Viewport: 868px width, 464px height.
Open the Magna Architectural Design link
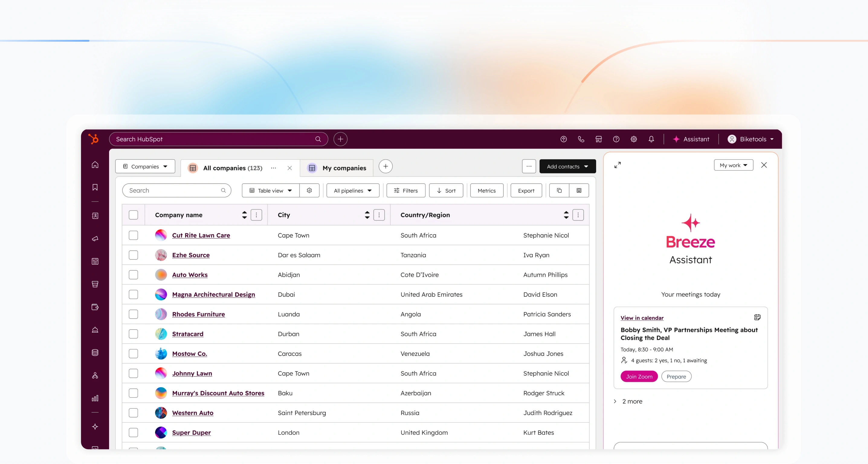pyautogui.click(x=213, y=295)
